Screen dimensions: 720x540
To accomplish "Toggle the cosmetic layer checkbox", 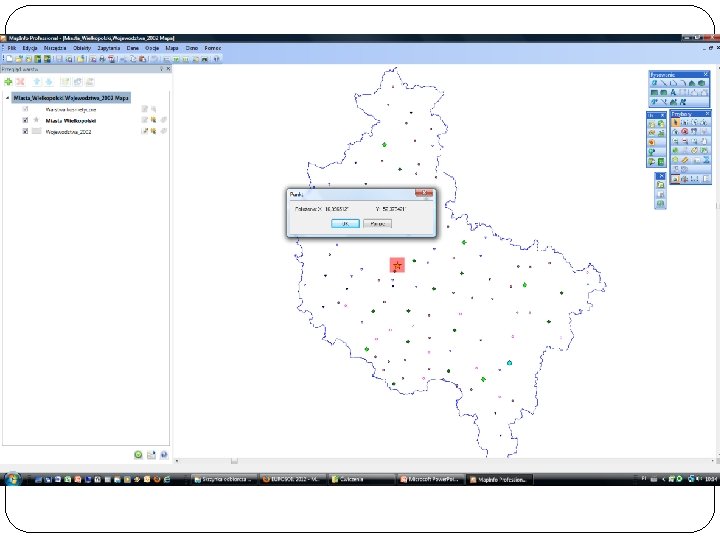I will [x=25, y=109].
